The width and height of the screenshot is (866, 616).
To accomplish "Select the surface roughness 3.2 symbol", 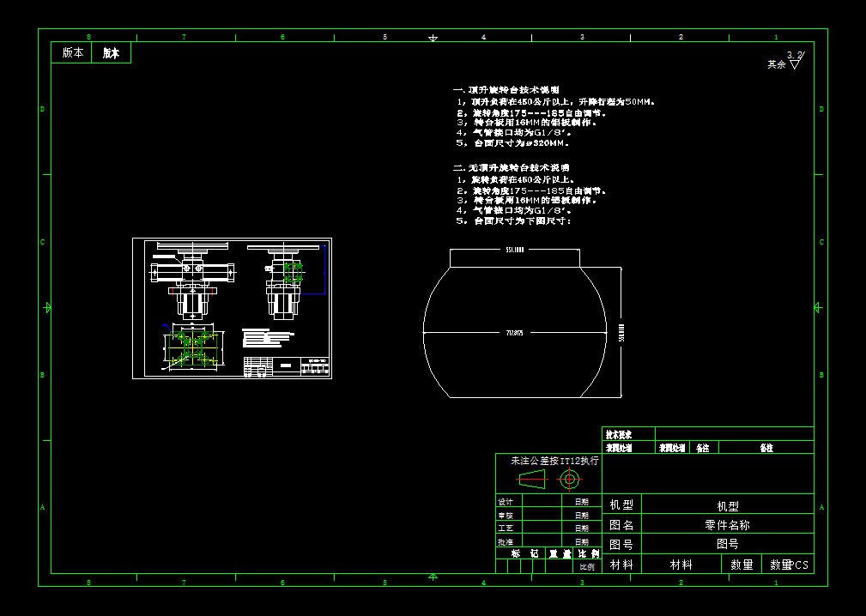I will [x=794, y=54].
